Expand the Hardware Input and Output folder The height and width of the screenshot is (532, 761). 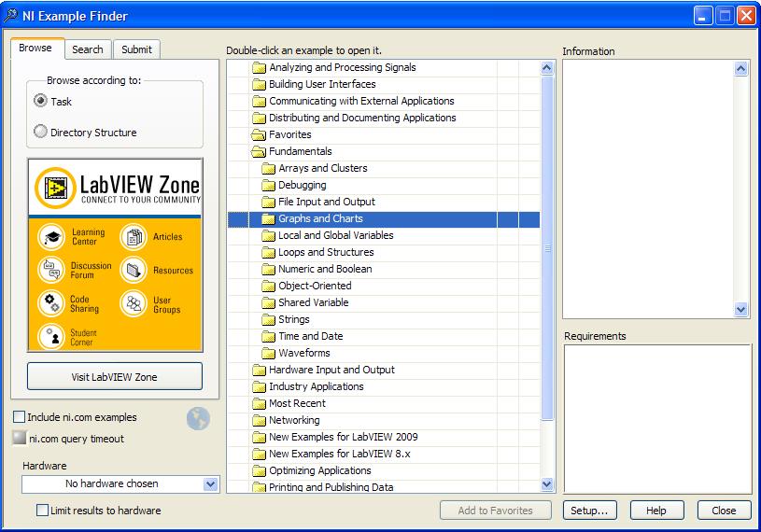click(259, 370)
